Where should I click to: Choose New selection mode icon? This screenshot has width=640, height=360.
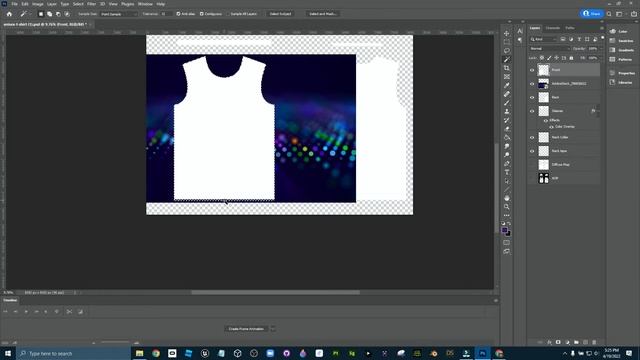(x=40, y=14)
